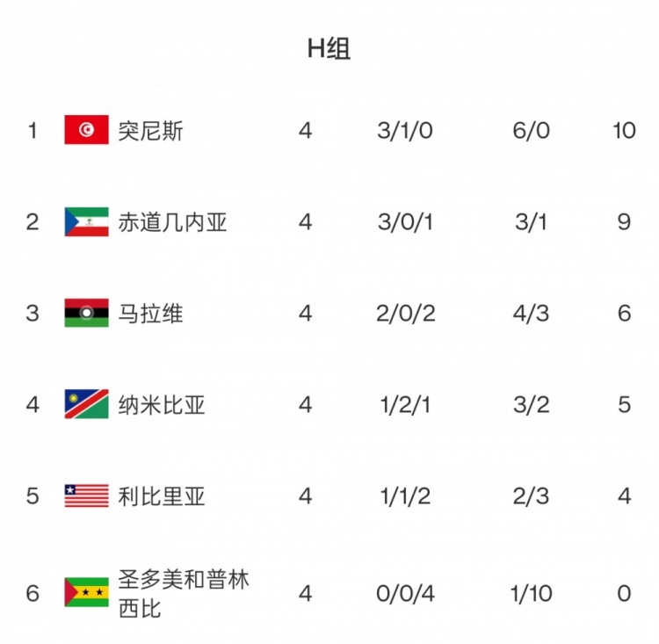
Task: Click Equatorial Guinea's 9 points value
Action: pyautogui.click(x=624, y=222)
